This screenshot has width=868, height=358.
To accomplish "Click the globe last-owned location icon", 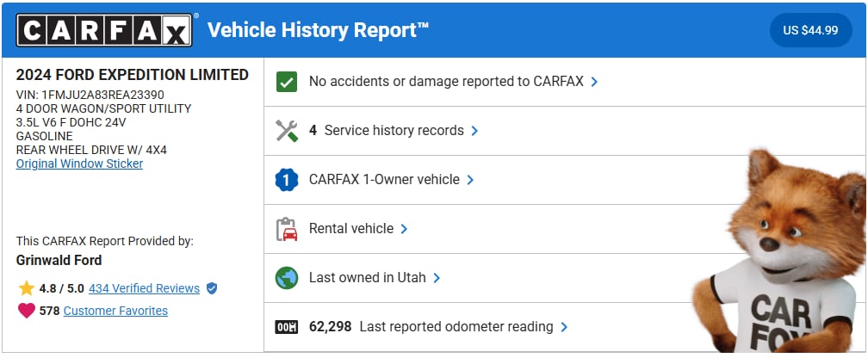I will click(x=287, y=278).
